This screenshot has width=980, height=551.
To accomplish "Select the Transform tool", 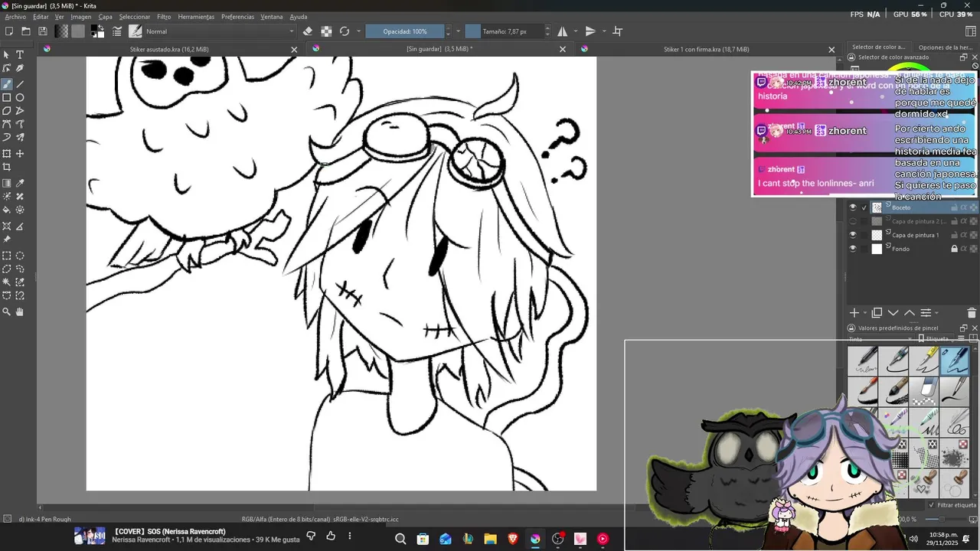I will click(7, 154).
